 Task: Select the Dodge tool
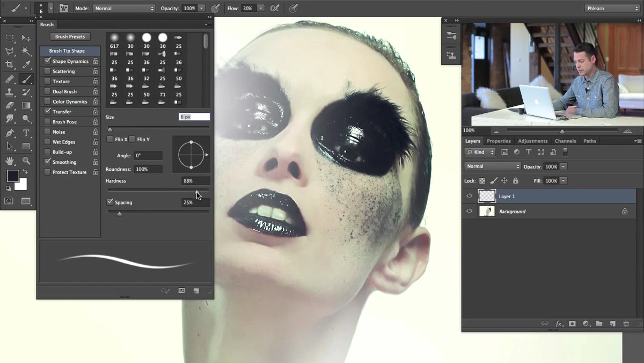pyautogui.click(x=26, y=119)
